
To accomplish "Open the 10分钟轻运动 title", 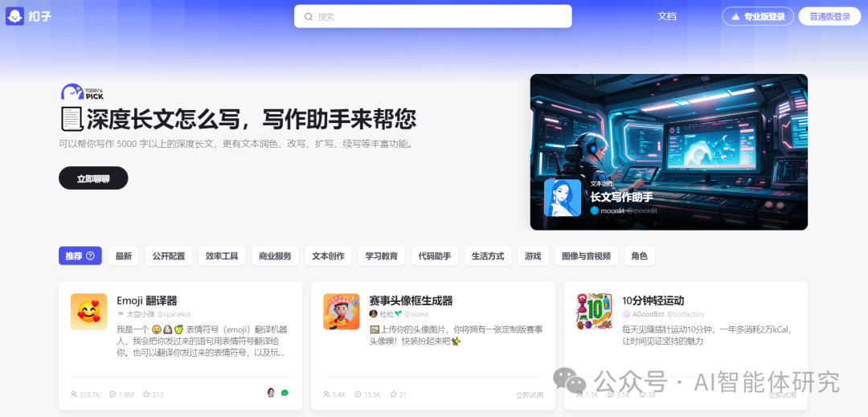I will [653, 300].
